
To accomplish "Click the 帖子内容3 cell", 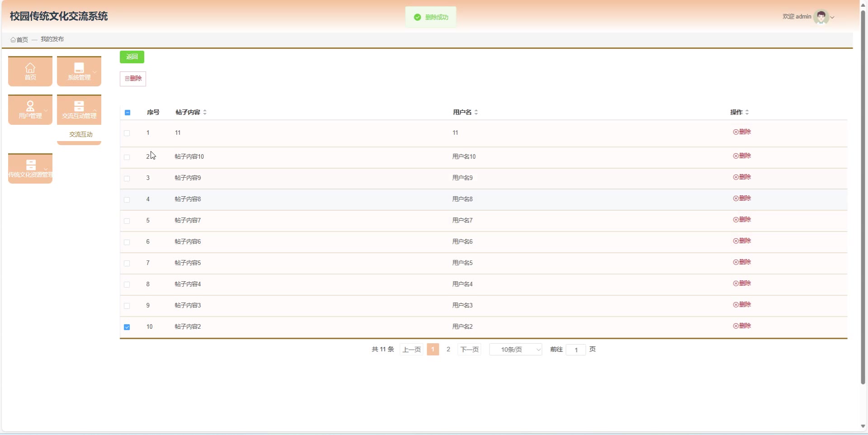I will point(188,306).
